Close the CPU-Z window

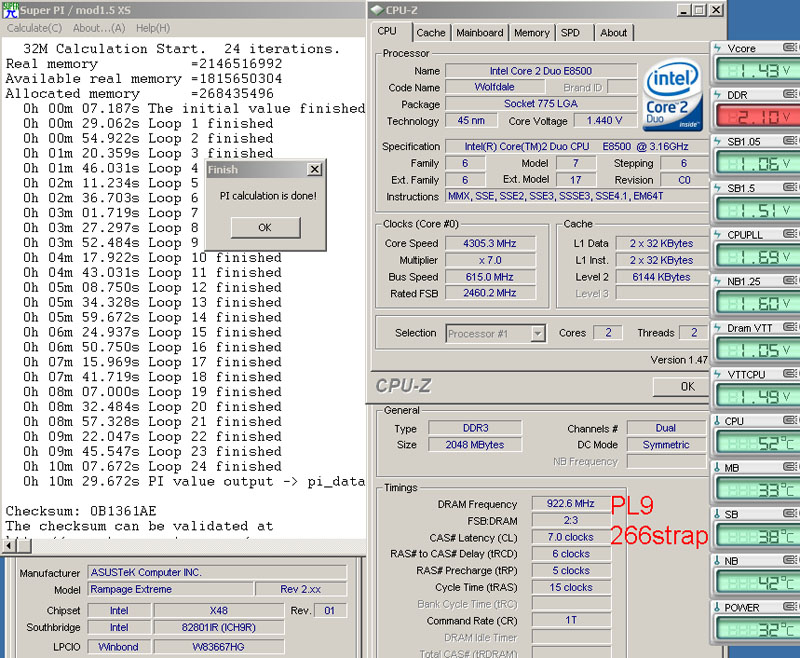tap(716, 10)
